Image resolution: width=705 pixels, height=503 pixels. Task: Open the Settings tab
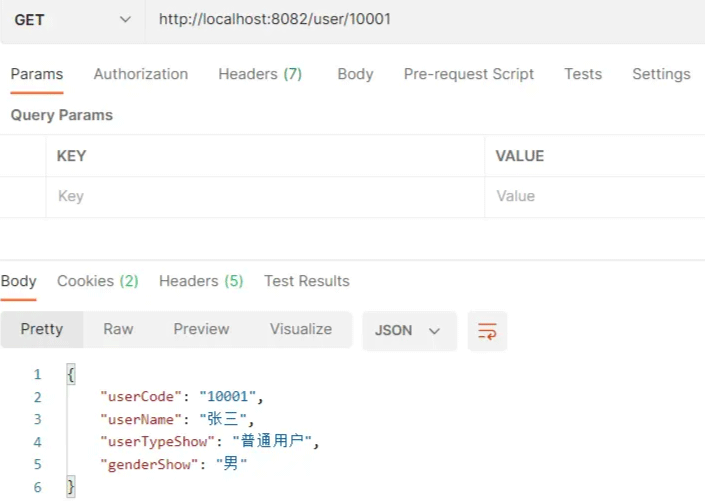pos(660,74)
